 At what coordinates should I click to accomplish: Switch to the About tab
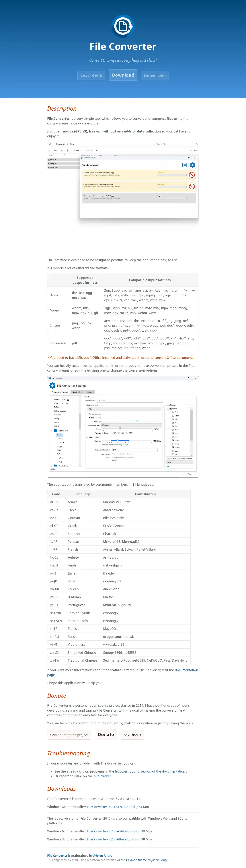coord(90,392)
